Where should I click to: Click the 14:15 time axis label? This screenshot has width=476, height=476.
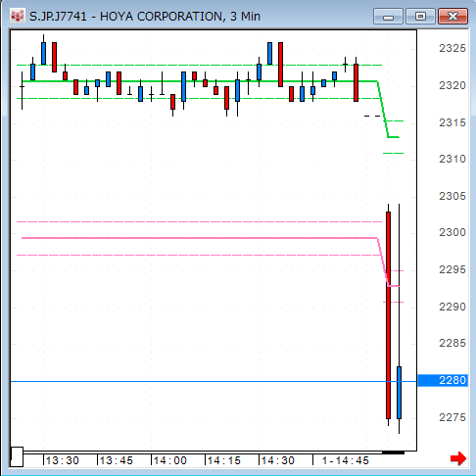pyautogui.click(x=224, y=460)
